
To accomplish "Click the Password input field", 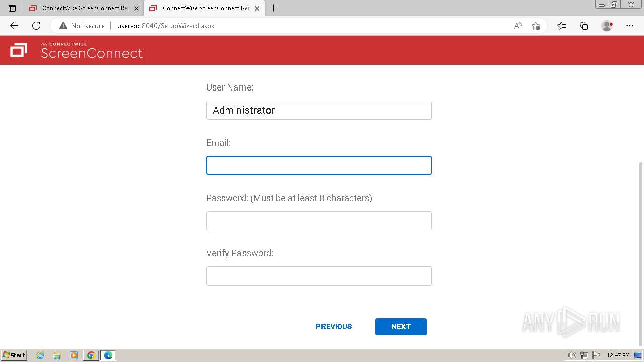I will [x=319, y=221].
